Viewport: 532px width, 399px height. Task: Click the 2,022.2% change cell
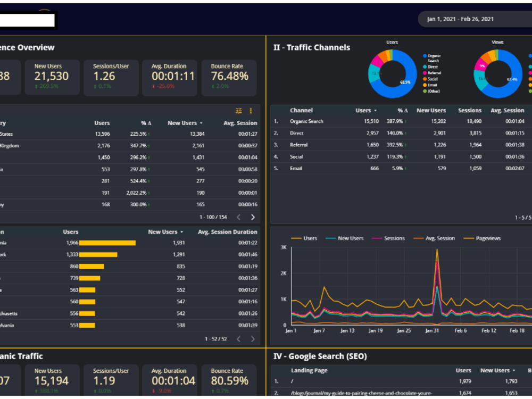[x=136, y=193]
